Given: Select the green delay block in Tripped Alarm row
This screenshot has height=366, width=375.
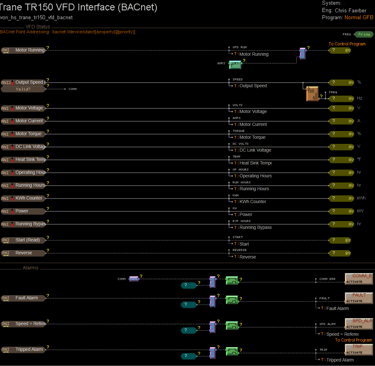Looking at the screenshot, I should pos(232,351).
